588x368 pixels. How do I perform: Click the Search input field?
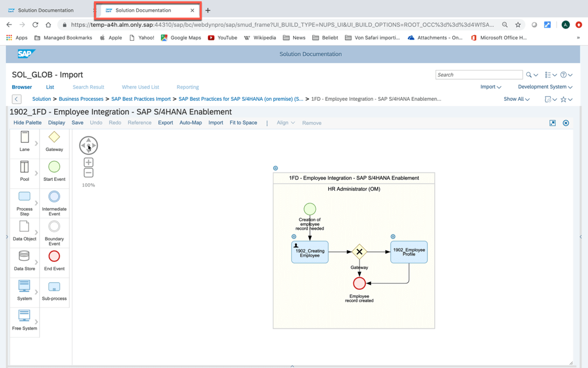tap(479, 75)
